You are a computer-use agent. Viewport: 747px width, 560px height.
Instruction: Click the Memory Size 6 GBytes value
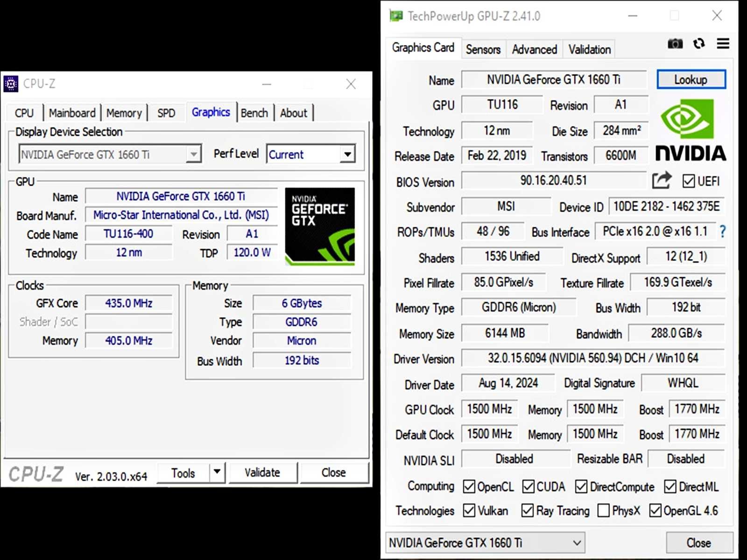coord(302,303)
